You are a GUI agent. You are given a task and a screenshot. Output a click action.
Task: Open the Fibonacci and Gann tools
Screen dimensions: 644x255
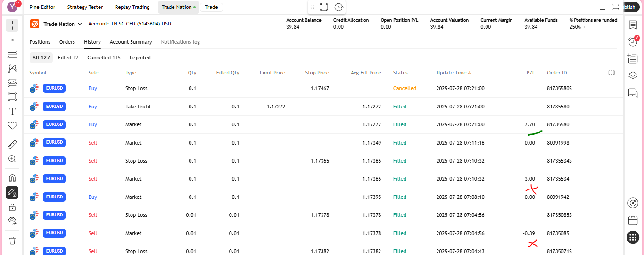pyautogui.click(x=12, y=54)
